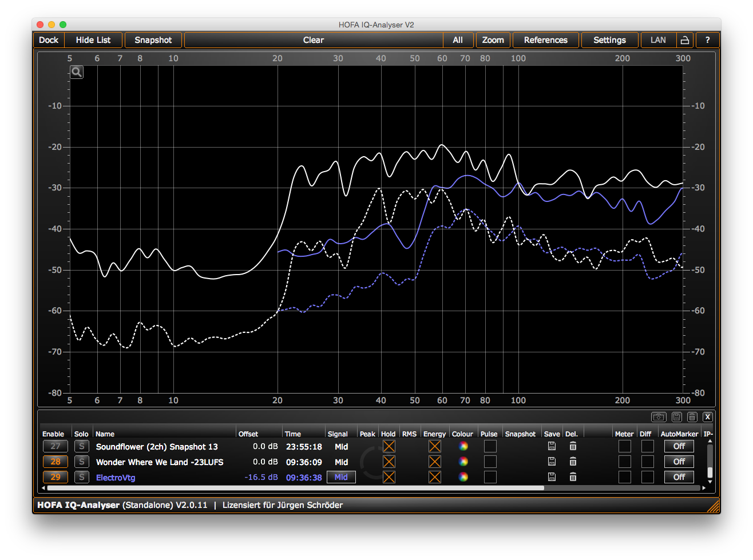
Task: Save the ElectroVtg row with its disk icon
Action: (552, 477)
